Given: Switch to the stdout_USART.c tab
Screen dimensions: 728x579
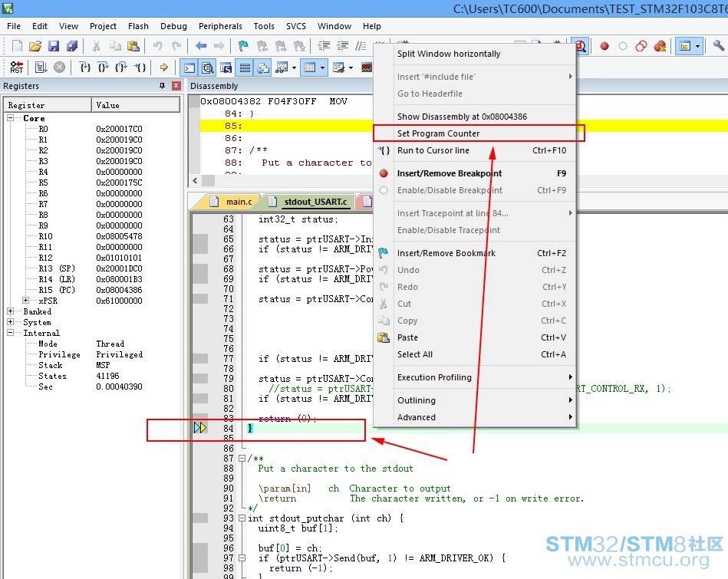Looking at the screenshot, I should click(x=308, y=202).
